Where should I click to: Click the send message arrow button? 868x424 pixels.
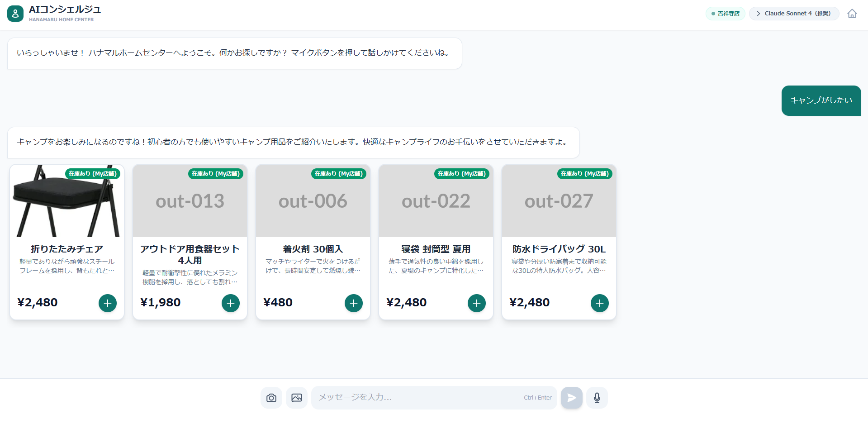(x=572, y=398)
